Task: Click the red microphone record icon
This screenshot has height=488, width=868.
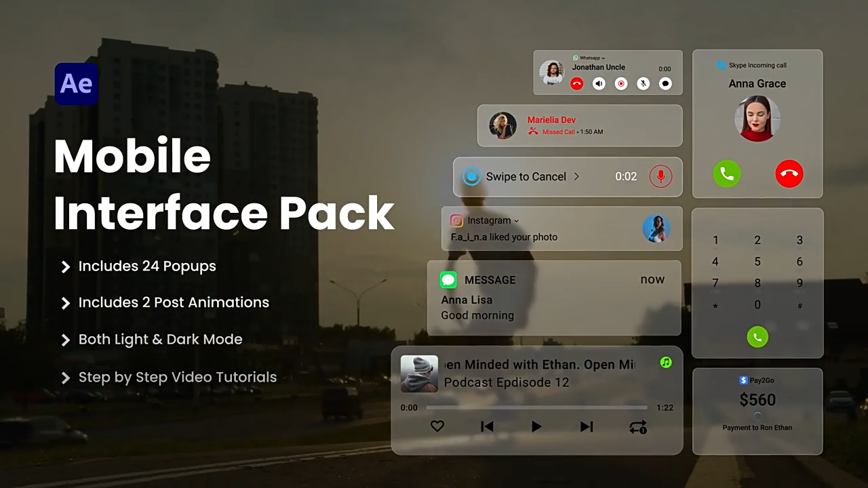Action: click(x=660, y=177)
